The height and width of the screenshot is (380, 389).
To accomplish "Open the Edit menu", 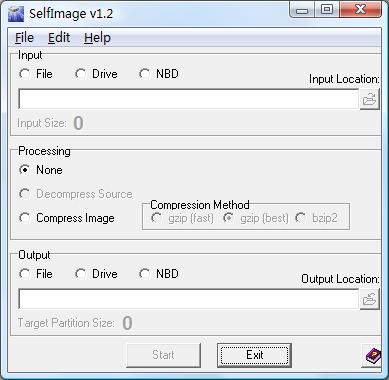I will tap(59, 38).
